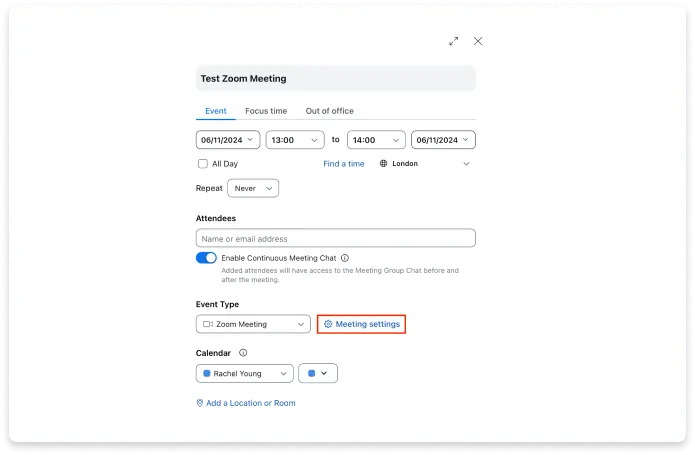Image resolution: width=695 pixels, height=455 pixels.
Task: Switch to the Event tab
Action: point(215,111)
